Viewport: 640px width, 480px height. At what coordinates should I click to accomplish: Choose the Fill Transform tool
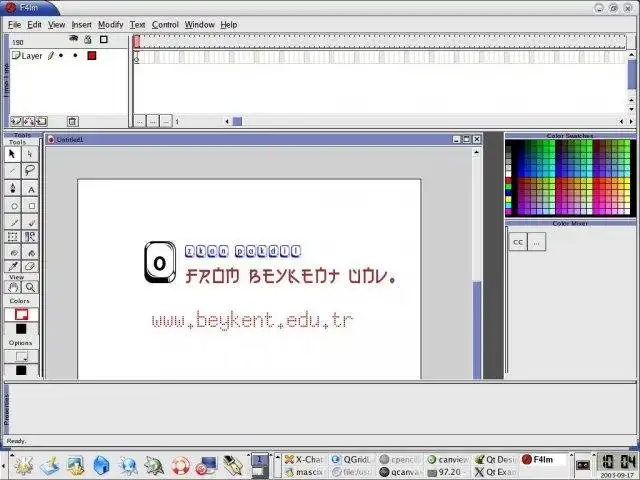30,237
